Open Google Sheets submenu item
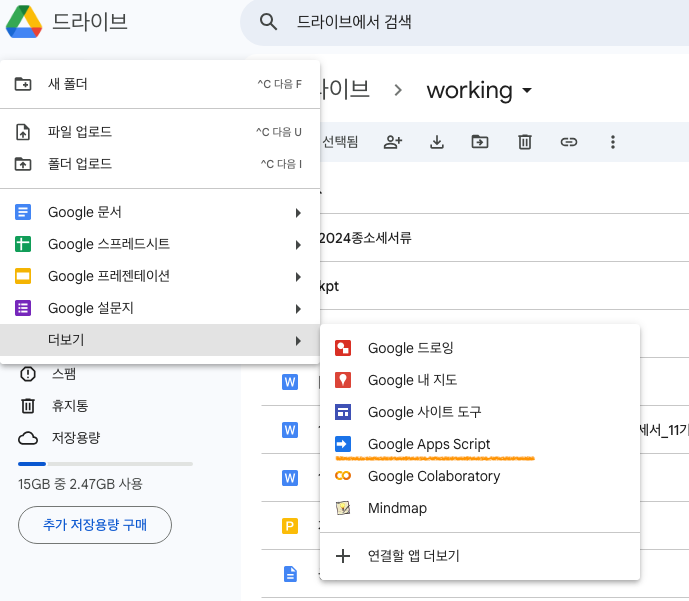689x601 pixels. click(x=160, y=244)
